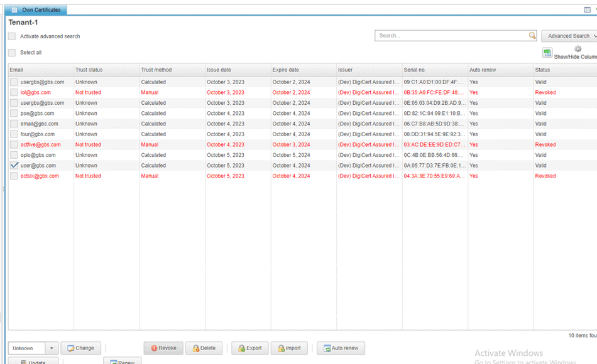Export the selected certificate
Image resolution: width=597 pixels, height=364 pixels.
click(249, 348)
